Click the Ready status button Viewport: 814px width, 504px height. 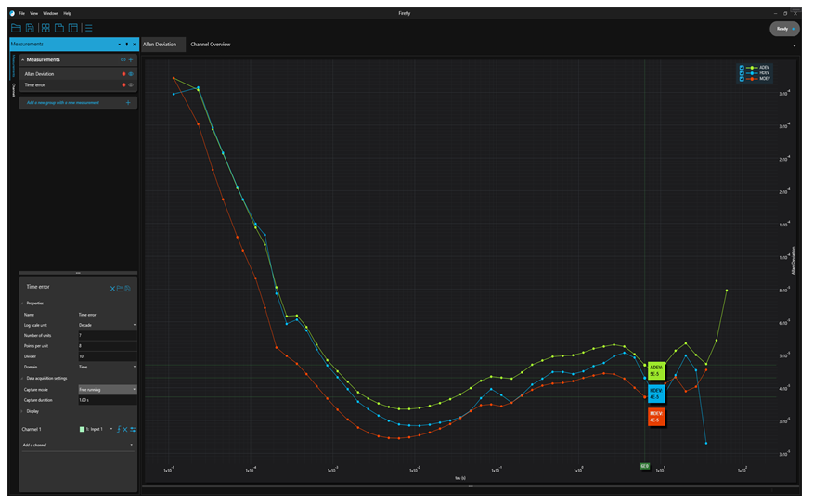click(x=783, y=29)
